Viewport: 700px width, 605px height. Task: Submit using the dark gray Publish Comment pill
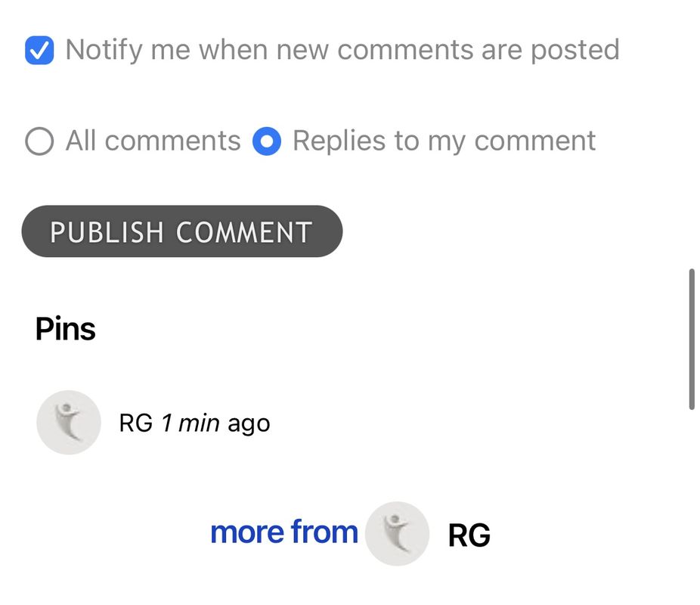coord(182,231)
